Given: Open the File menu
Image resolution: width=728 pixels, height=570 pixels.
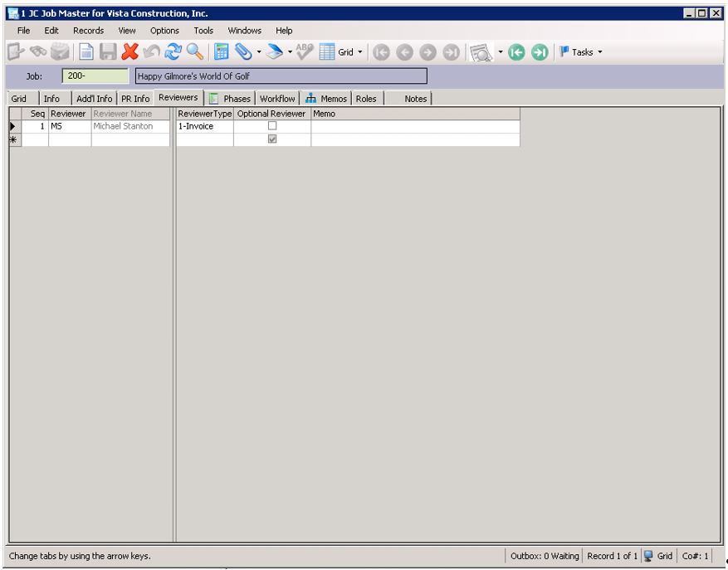Looking at the screenshot, I should (23, 31).
